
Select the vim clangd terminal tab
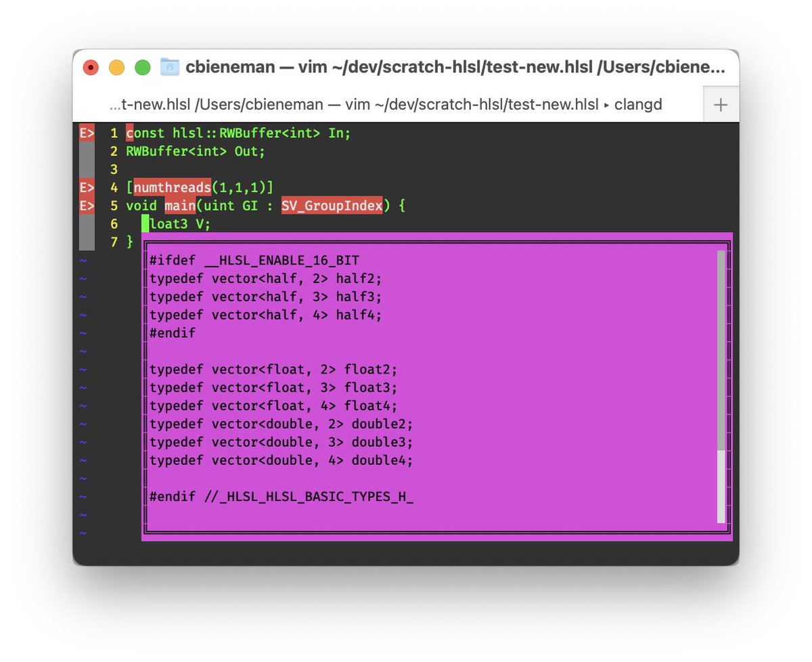(386, 105)
